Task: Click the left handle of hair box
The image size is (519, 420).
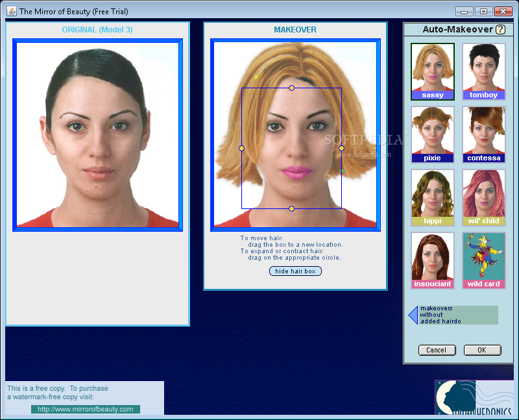Action: tap(241, 149)
